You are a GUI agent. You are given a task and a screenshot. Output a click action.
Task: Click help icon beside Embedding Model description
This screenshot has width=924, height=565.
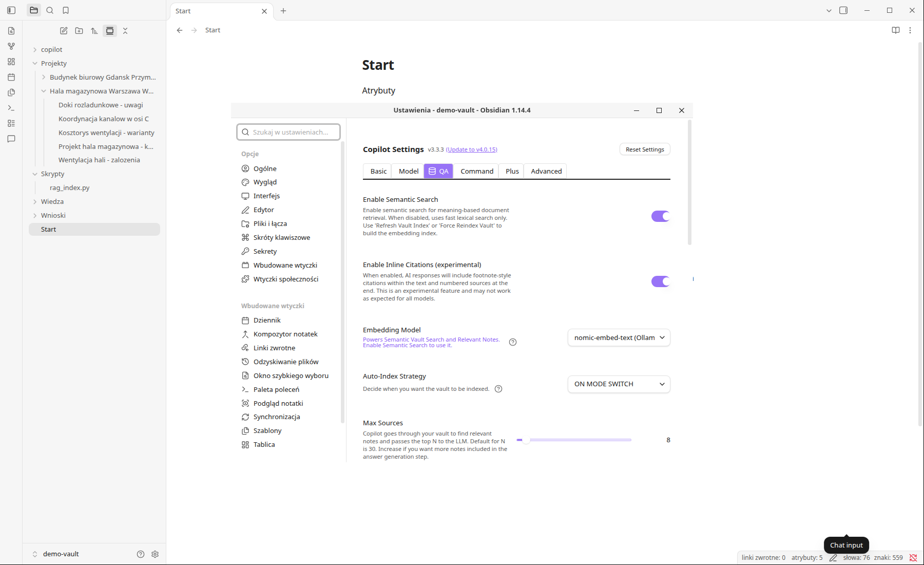(513, 342)
